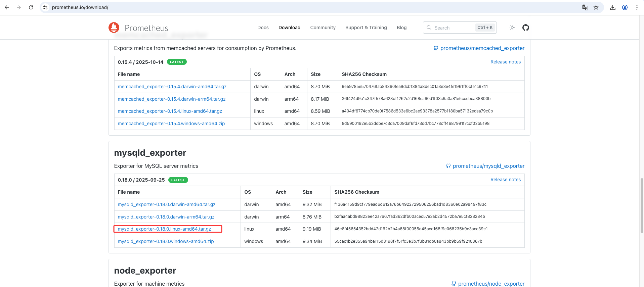Open the Download nav item

(289, 28)
